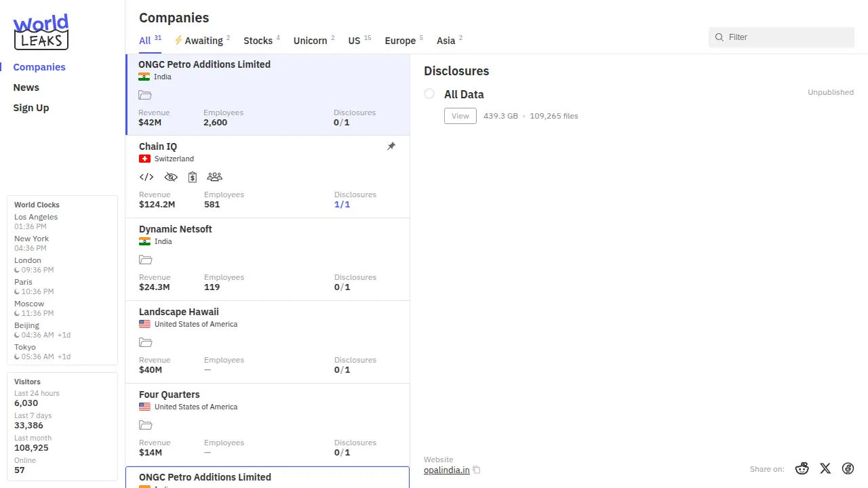Share on Reddit
This screenshot has width=868, height=488.
(x=802, y=468)
